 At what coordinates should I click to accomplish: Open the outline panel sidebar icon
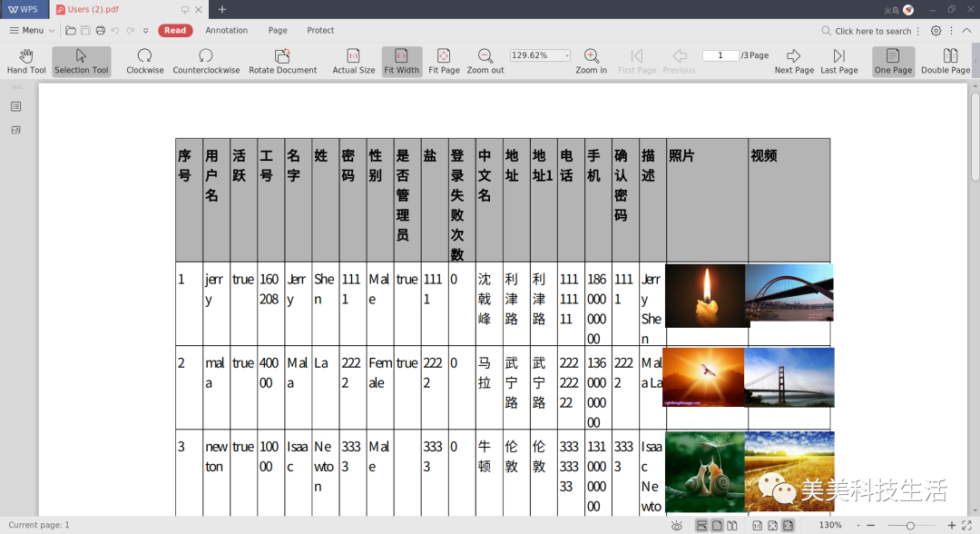click(16, 106)
